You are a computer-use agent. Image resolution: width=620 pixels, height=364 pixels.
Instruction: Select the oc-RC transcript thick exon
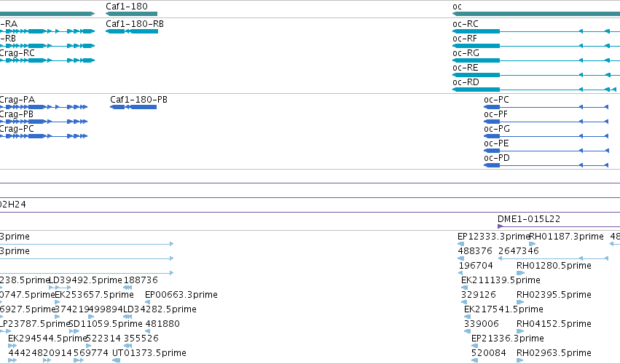pyautogui.click(x=476, y=31)
